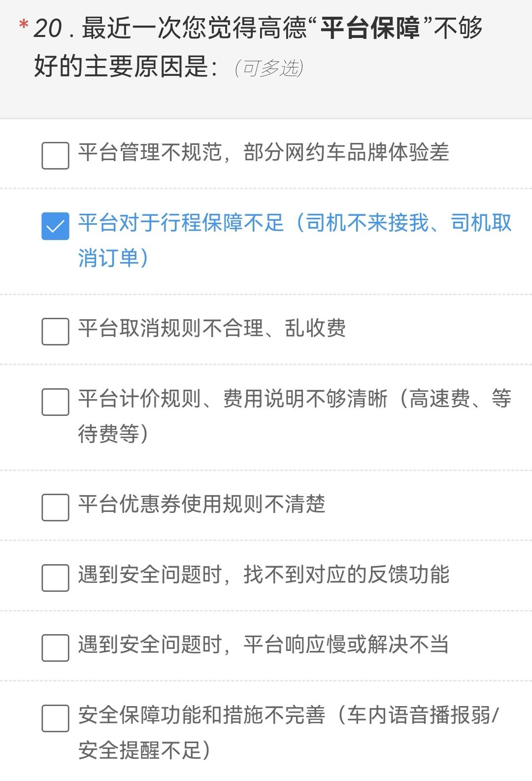Select the 平台计价规则、费用说明不够清晰 checkbox
The width and height of the screenshot is (532, 781).
point(55,402)
